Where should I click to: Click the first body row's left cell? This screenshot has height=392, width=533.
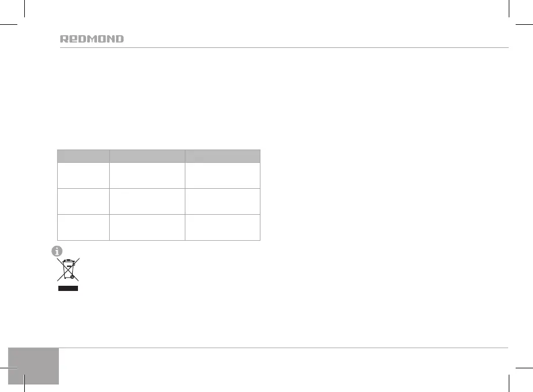(83, 174)
